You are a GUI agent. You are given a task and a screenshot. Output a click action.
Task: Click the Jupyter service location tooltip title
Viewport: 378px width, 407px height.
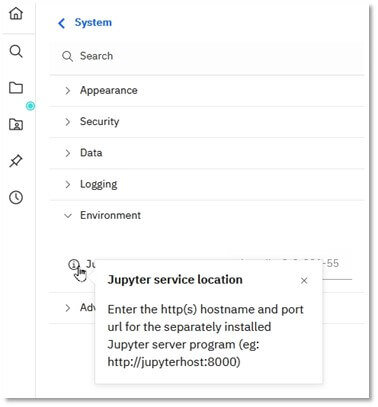point(175,280)
